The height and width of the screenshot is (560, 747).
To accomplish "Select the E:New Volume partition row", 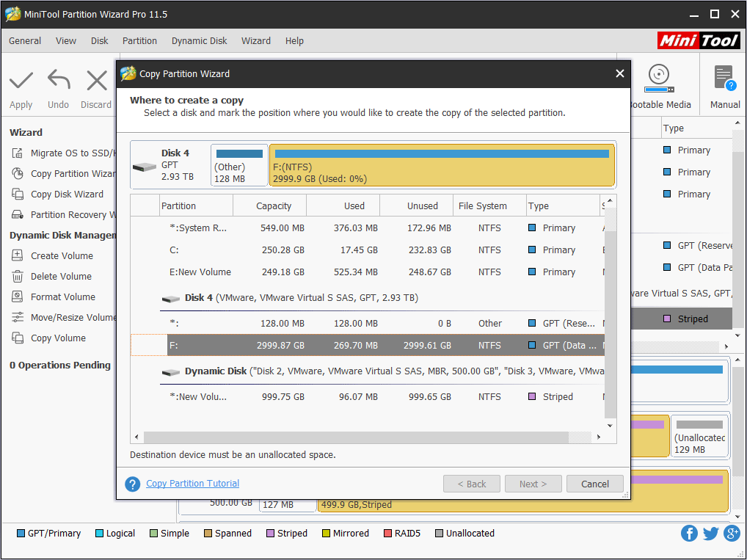I will coord(368,272).
